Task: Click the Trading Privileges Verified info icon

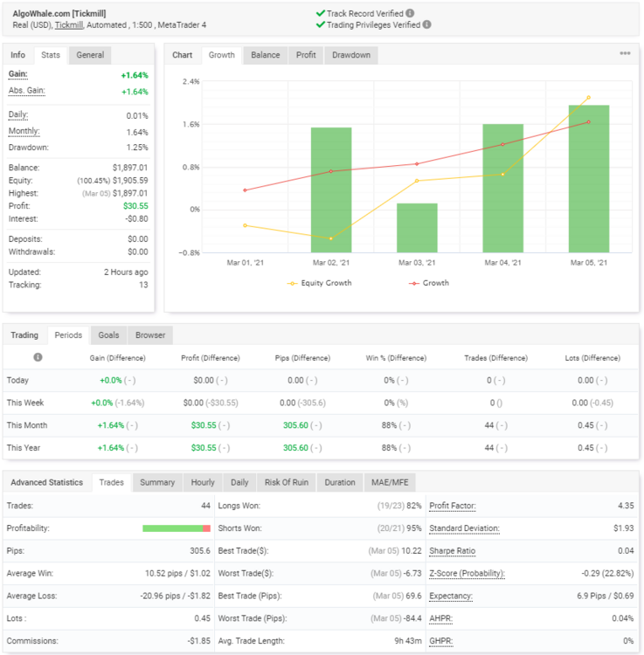Action: tap(426, 24)
